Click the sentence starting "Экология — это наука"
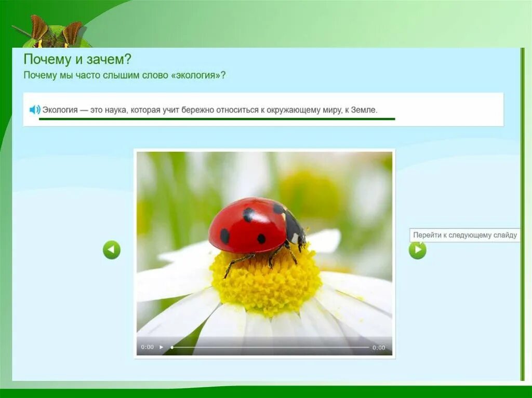Screen dimensions: 532x398 coord(210,110)
